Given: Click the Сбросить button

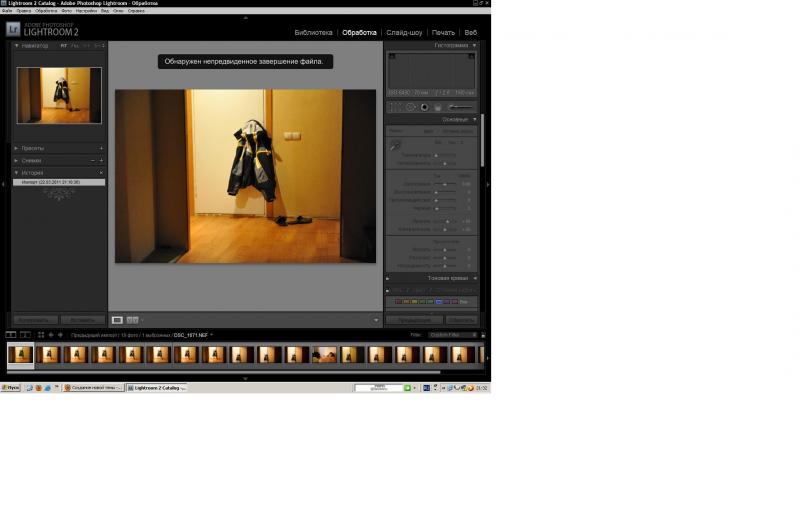Looking at the screenshot, I should [x=461, y=320].
